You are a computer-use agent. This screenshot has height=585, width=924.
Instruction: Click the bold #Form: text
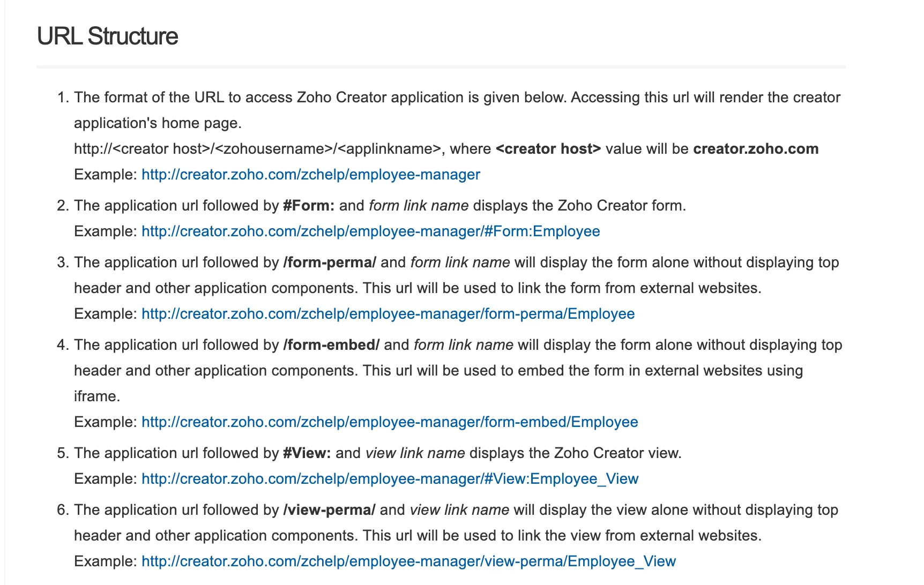[309, 206]
